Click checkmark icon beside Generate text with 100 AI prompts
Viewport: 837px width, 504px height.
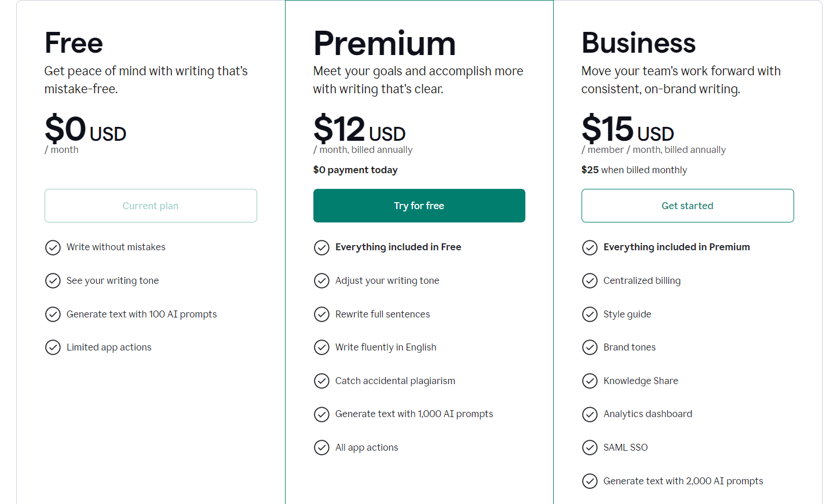(x=53, y=315)
